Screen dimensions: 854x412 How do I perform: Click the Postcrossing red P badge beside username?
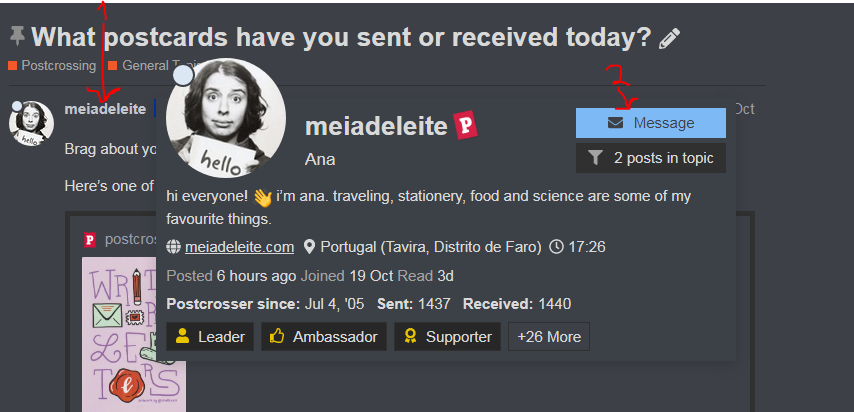pyautogui.click(x=466, y=125)
